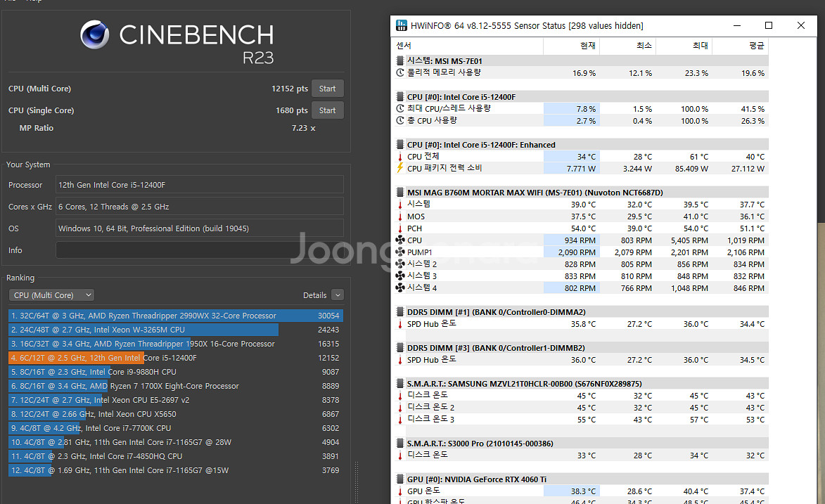Expand the ranking Details dropdown arrow

click(x=338, y=295)
